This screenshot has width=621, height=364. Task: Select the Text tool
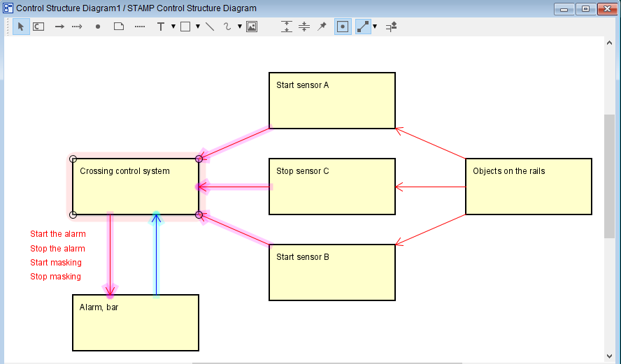[x=160, y=27]
